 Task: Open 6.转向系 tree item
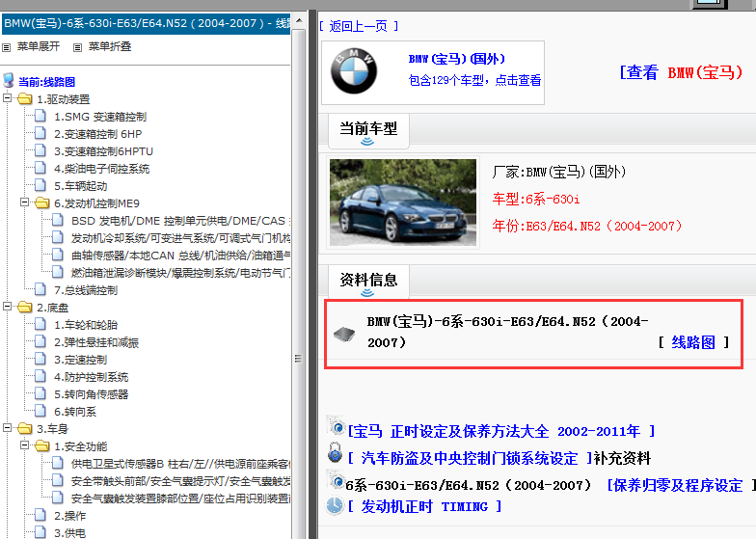pos(75,413)
